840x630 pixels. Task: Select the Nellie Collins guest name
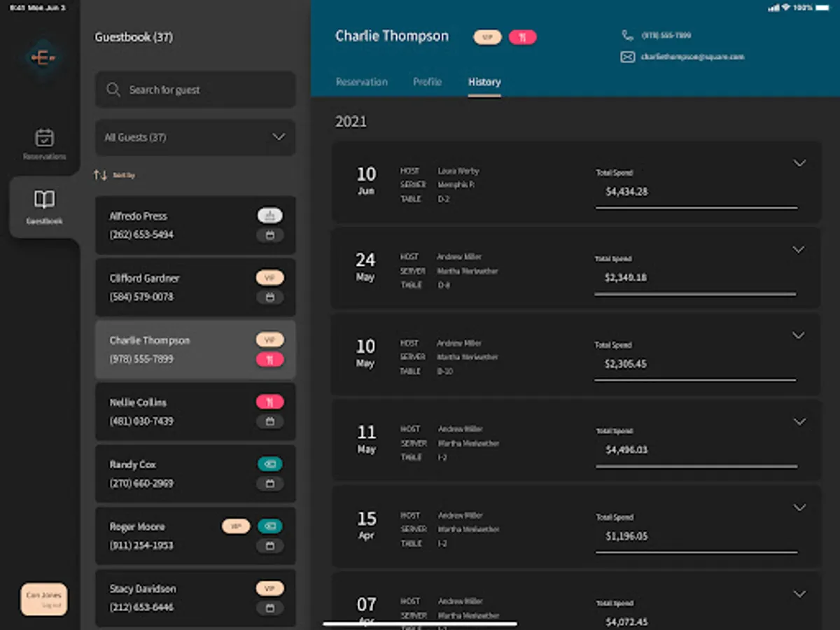click(x=138, y=402)
